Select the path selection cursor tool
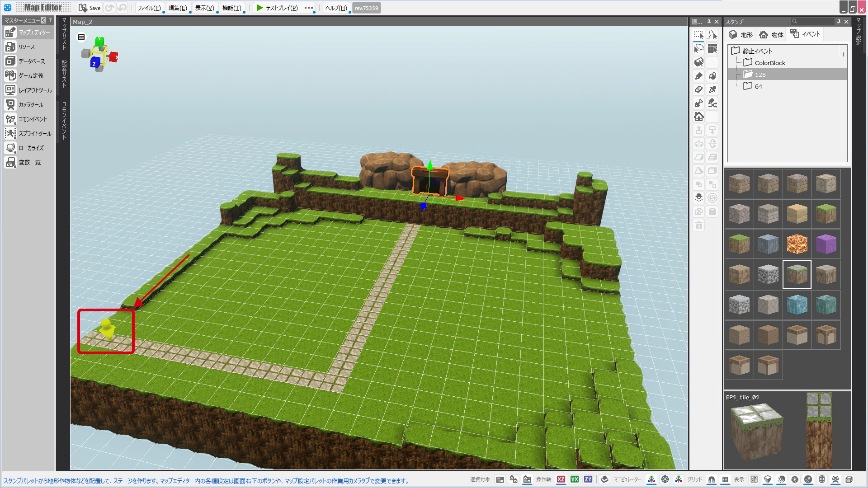868x488 pixels. tap(712, 35)
